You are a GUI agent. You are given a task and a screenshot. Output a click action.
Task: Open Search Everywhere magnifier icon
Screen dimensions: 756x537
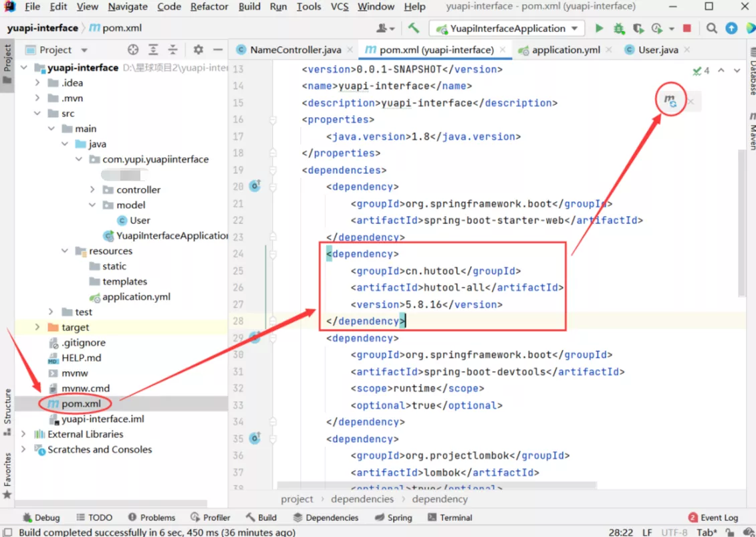(712, 29)
